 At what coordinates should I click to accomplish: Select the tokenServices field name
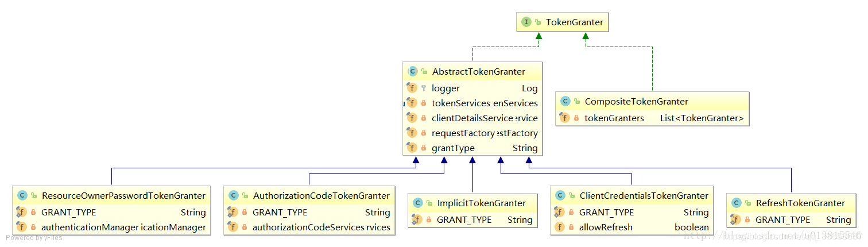coord(461,103)
